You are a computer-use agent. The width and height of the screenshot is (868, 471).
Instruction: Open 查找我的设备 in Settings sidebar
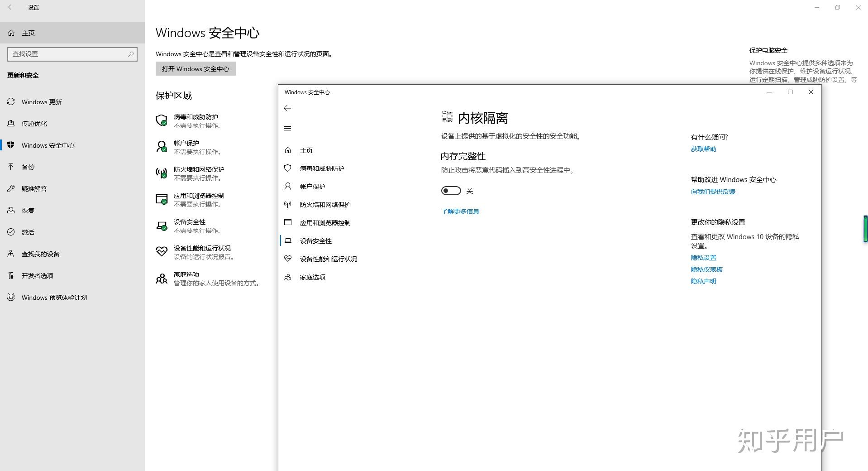point(72,254)
